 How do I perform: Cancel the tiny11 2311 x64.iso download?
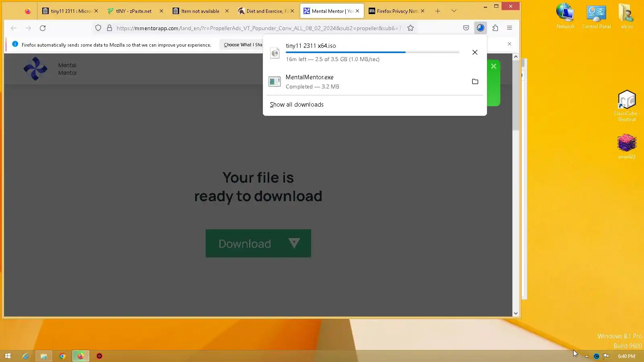(x=475, y=52)
